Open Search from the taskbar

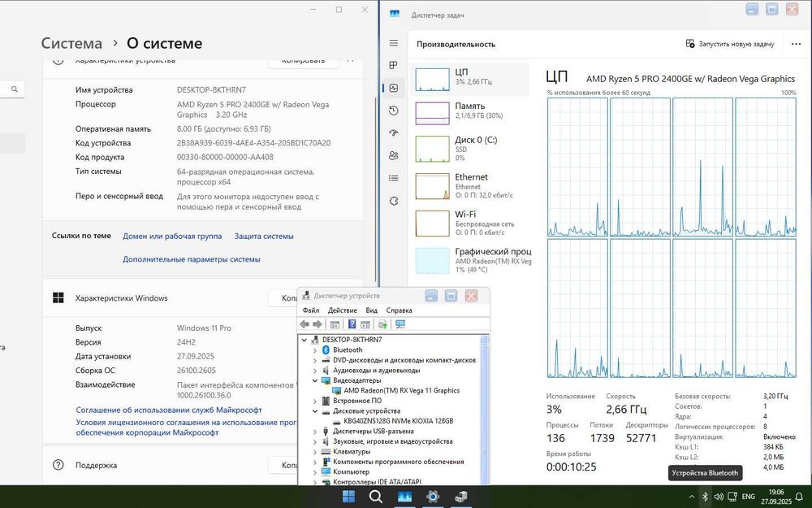tap(376, 497)
